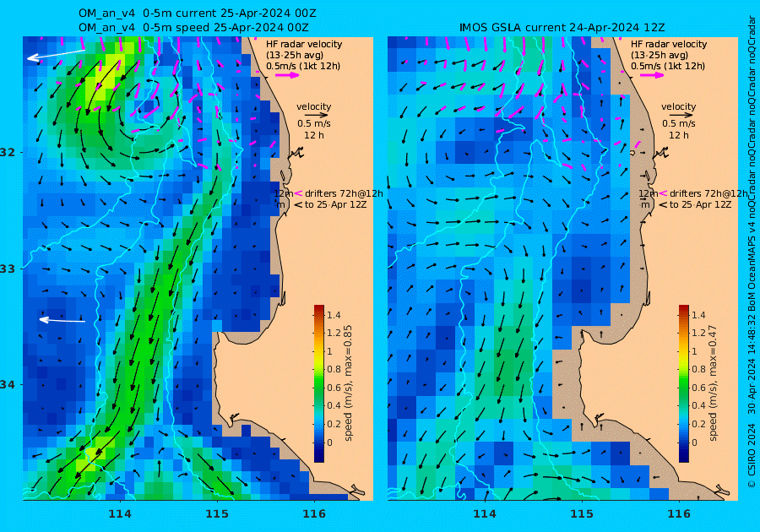This screenshot has height=532, width=760.
Task: Click the 'OM_an_v4 0-5m speed 25-Apr-2024 00Z' title
Action: pos(193,28)
